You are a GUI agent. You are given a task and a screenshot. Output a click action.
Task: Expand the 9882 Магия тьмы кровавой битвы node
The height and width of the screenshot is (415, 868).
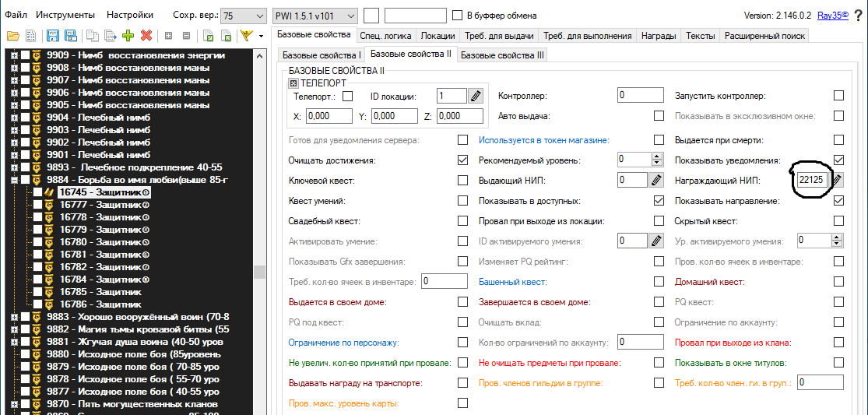[13, 329]
